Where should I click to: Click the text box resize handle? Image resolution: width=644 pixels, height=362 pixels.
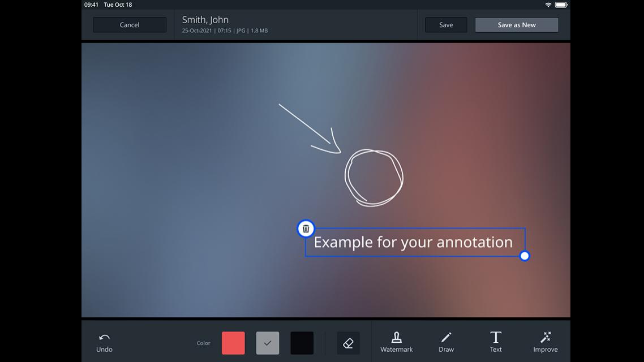tap(525, 256)
